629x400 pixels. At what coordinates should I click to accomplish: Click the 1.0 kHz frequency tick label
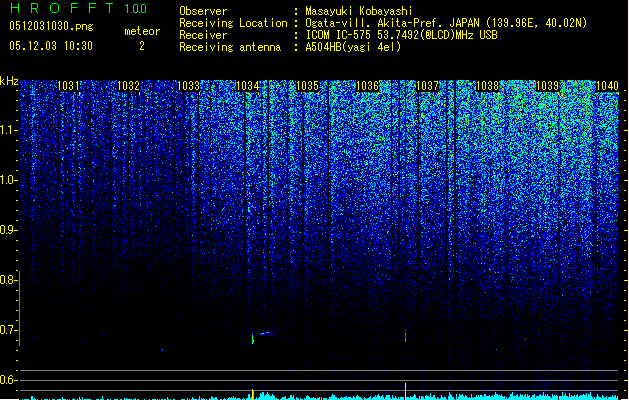tap(8, 180)
